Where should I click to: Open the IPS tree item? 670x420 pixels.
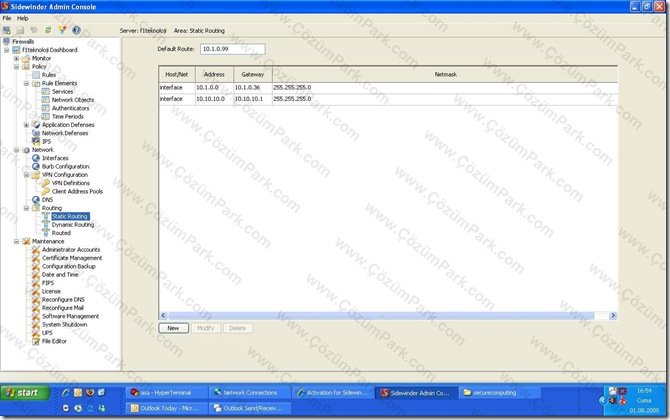click(46, 141)
